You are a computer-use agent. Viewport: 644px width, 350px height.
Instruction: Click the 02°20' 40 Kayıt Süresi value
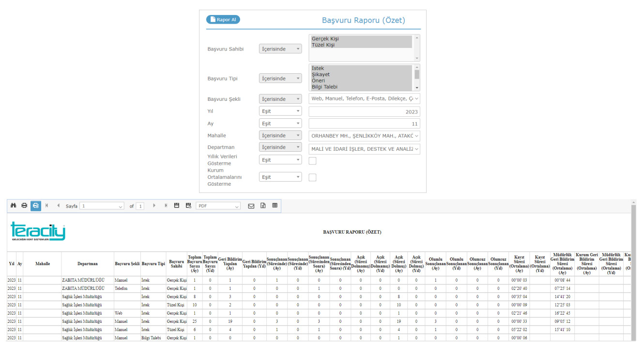click(519, 288)
